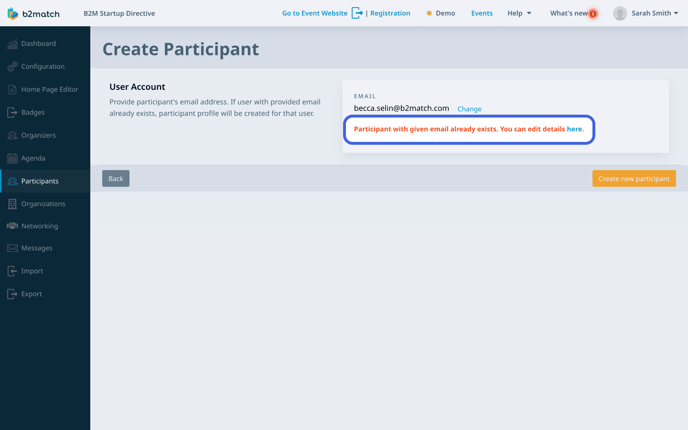Click the Agenda calendar icon
Screen dimensions: 688x430
pyautogui.click(x=12, y=158)
